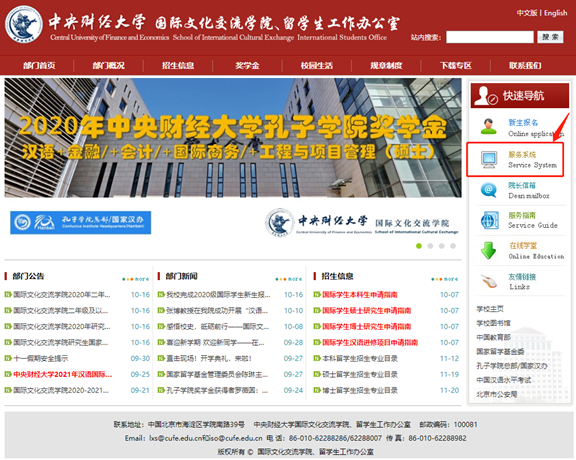Image resolution: width=576 pixels, height=460 pixels.
Task: Click the university emblem logo in header
Action: click(x=24, y=25)
